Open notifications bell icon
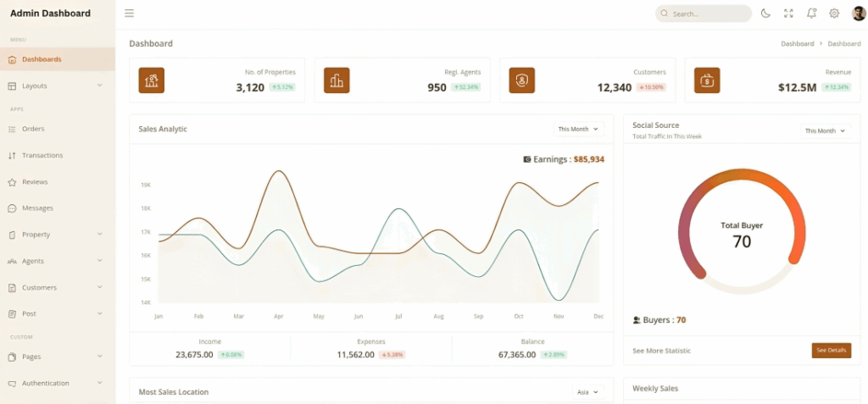The height and width of the screenshot is (404, 868). point(811,14)
